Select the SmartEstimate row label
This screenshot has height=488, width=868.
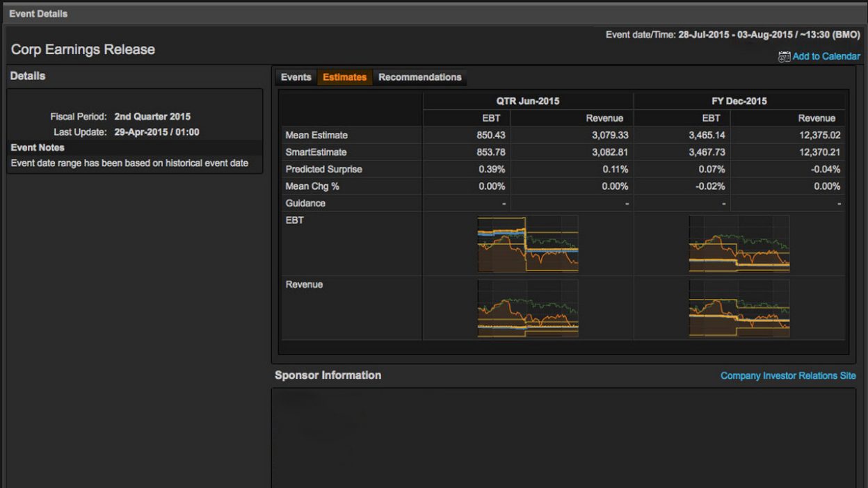coord(316,152)
